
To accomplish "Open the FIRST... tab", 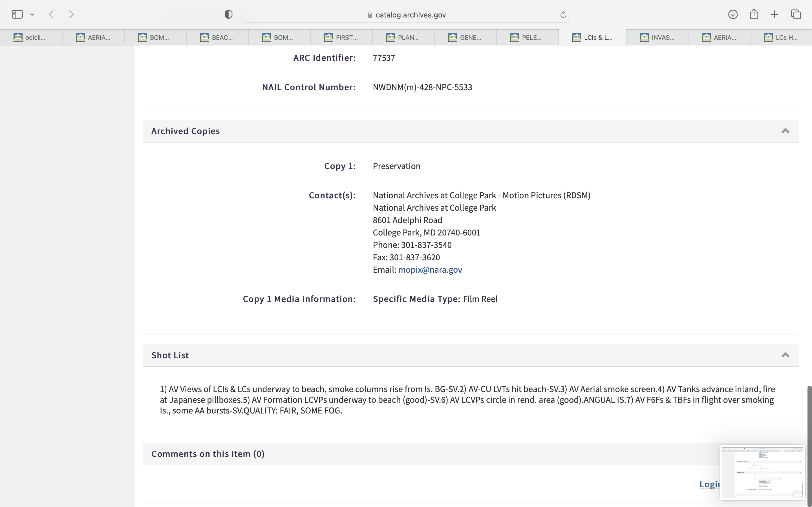I will [x=342, y=37].
